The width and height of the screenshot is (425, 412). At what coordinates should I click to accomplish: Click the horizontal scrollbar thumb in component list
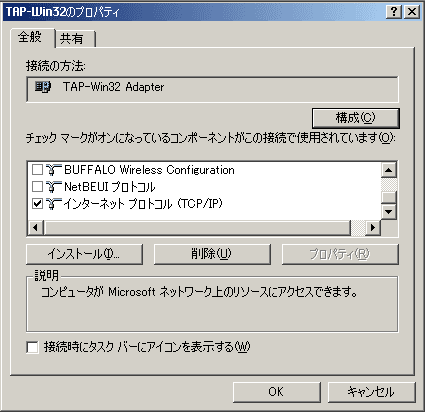(x=197, y=228)
